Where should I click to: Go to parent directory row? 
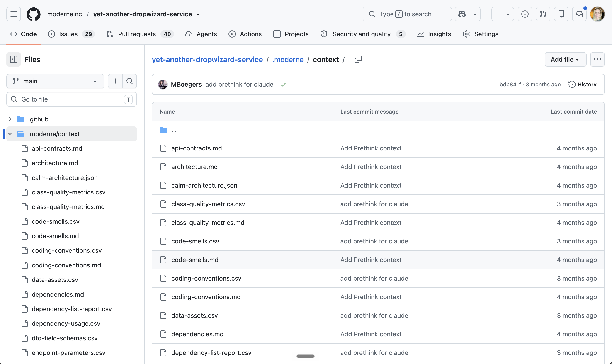point(378,130)
